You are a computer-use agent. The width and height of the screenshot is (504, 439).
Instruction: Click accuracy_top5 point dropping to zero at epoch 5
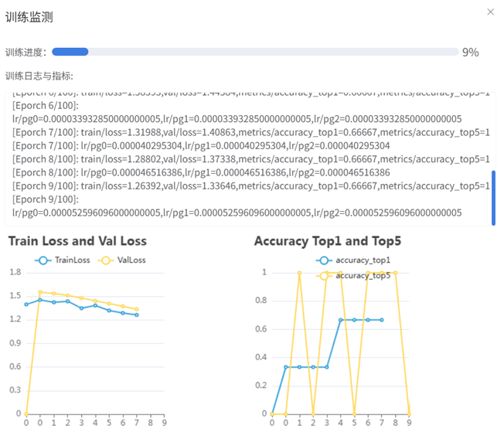(354, 413)
